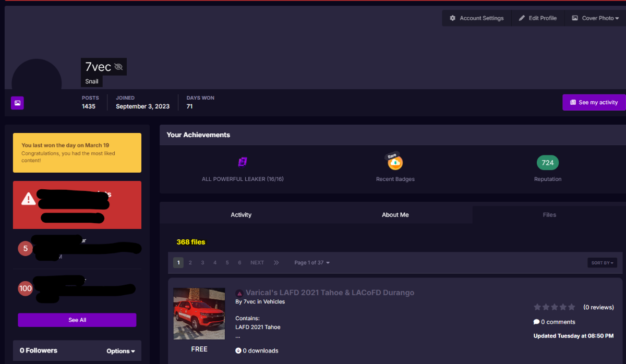Screen dimensions: 626x364
Task: Open the Sort By dropdown
Action: click(602, 263)
